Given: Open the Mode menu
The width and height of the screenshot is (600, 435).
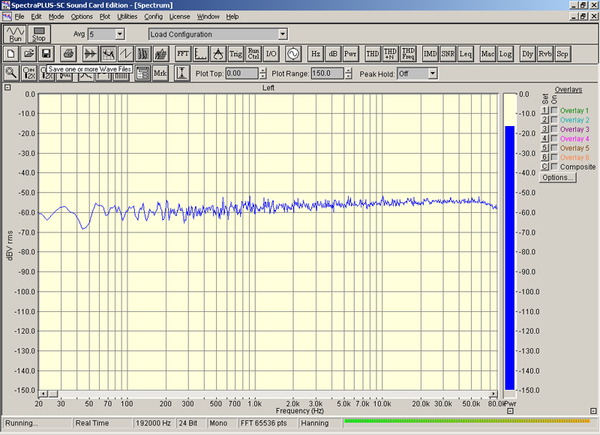Looking at the screenshot, I should coord(56,16).
